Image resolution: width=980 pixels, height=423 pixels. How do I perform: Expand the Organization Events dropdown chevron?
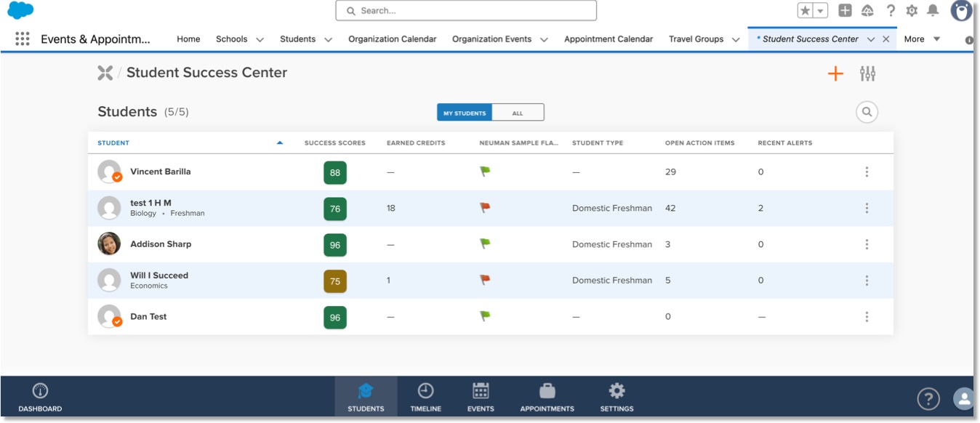(x=544, y=40)
